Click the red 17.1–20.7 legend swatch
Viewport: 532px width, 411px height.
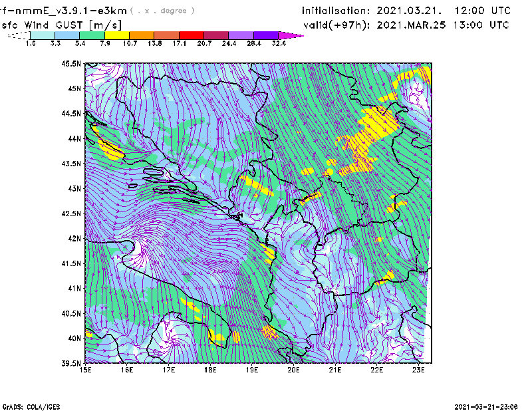192,35
